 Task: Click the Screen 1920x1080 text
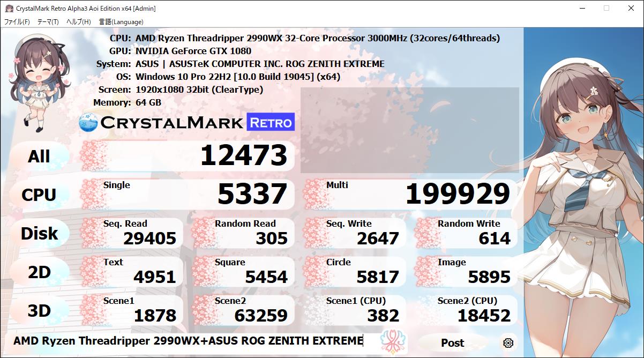point(199,89)
